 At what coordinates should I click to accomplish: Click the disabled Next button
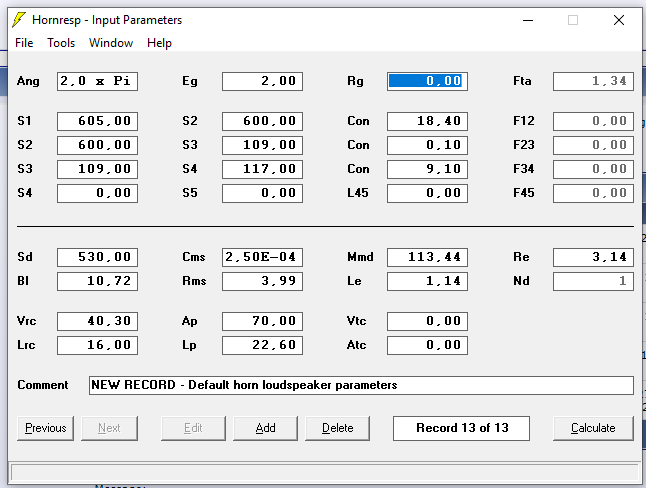click(109, 428)
